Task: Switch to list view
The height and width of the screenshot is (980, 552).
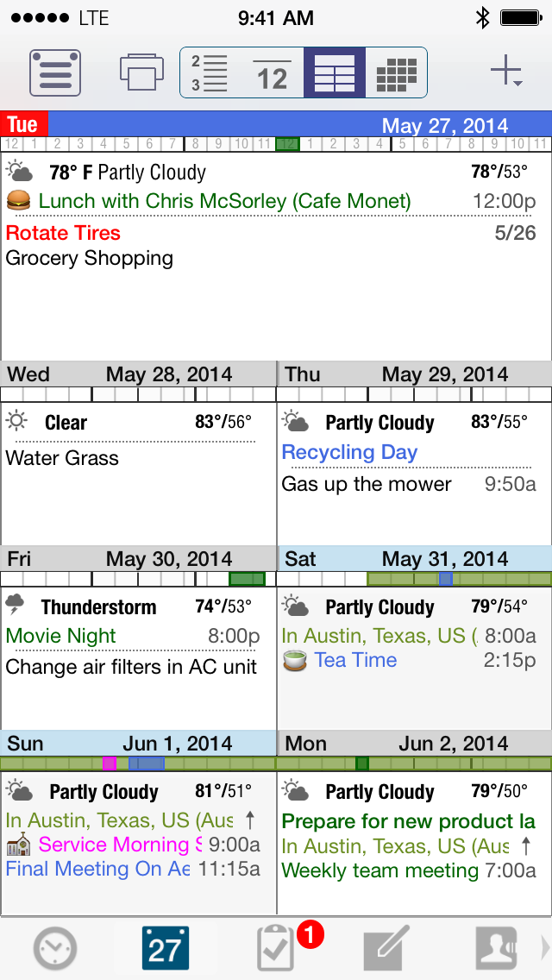Action: pyautogui.click(x=210, y=72)
